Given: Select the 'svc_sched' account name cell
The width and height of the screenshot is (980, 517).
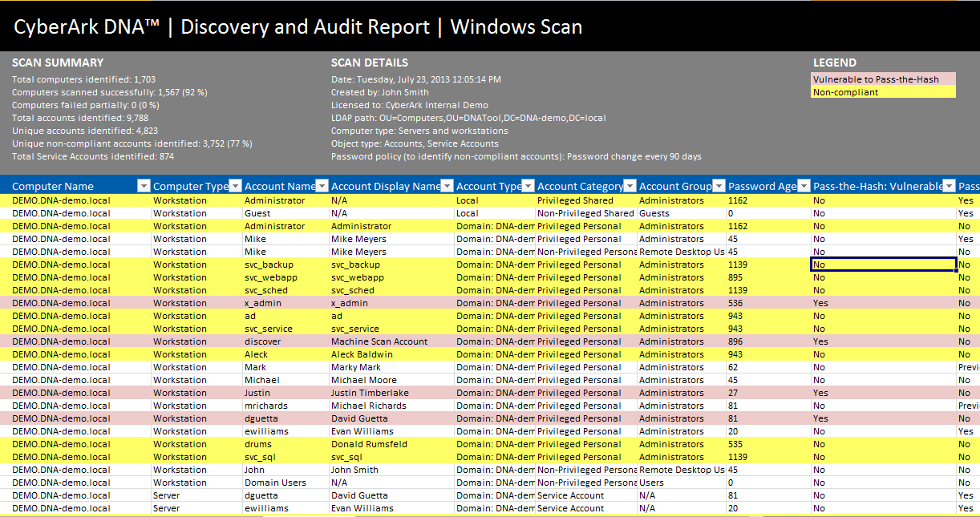Looking at the screenshot, I should [285, 290].
